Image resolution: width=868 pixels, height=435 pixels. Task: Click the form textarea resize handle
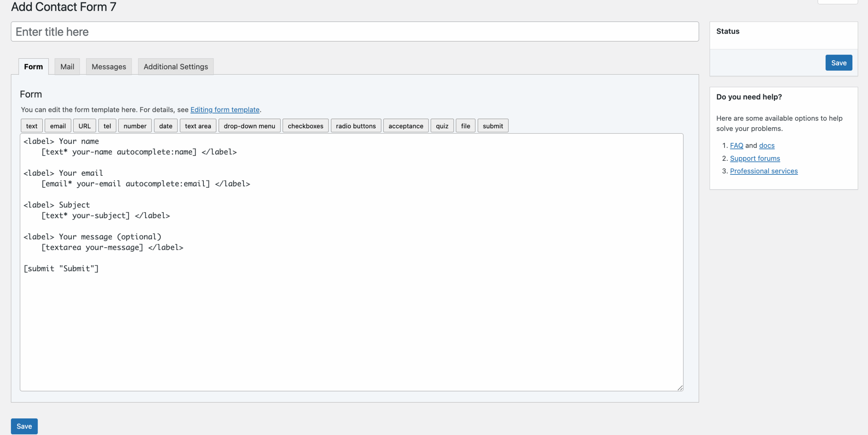tap(680, 388)
